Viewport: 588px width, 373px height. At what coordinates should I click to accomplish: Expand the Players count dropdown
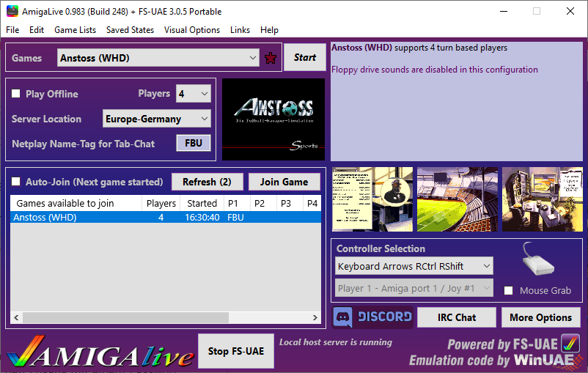[203, 94]
